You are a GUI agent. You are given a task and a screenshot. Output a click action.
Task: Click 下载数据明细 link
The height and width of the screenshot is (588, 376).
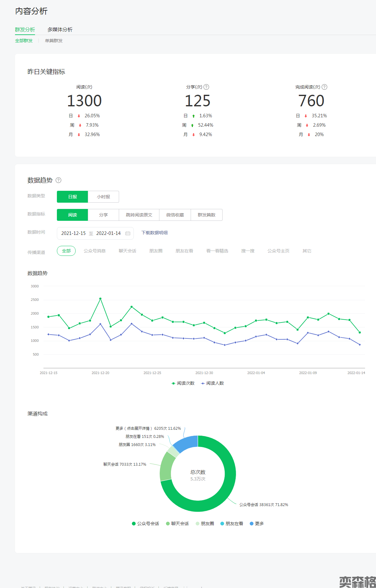tap(154, 233)
